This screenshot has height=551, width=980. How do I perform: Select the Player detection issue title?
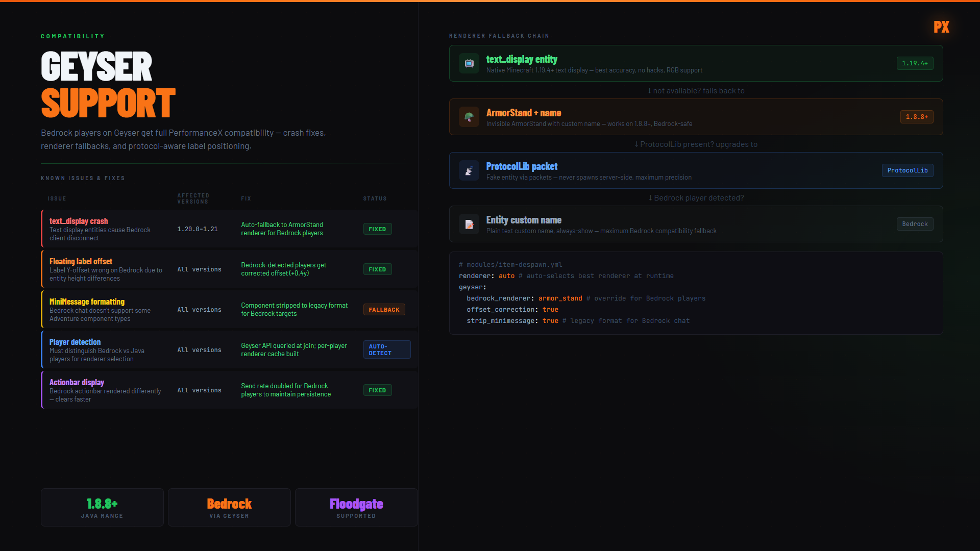click(x=75, y=342)
